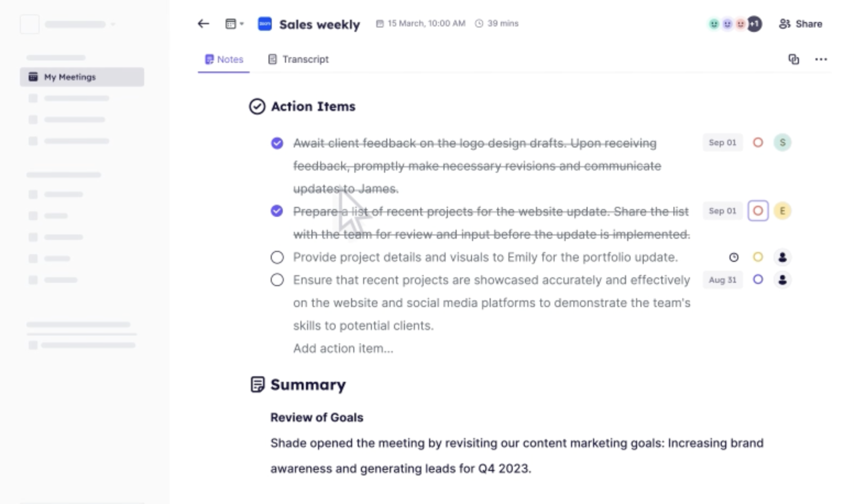Image resolution: width=855 pixels, height=504 pixels.
Task: Click the Share button
Action: pos(801,24)
